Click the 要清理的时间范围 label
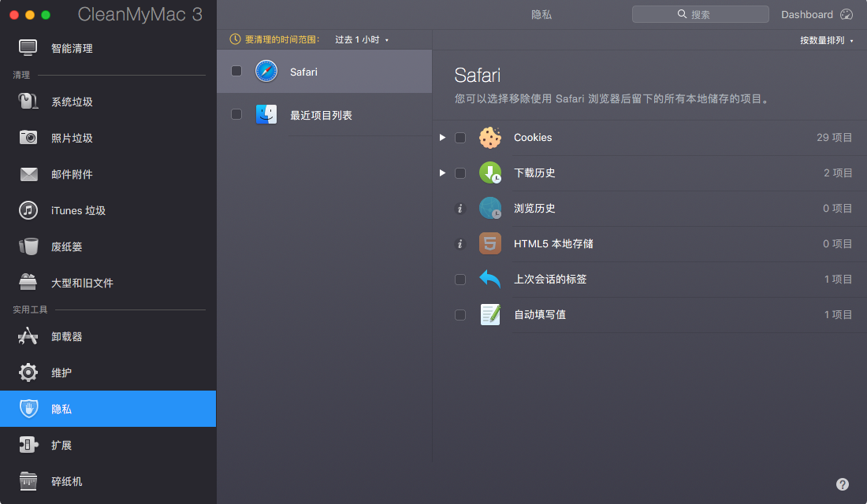 coord(282,40)
